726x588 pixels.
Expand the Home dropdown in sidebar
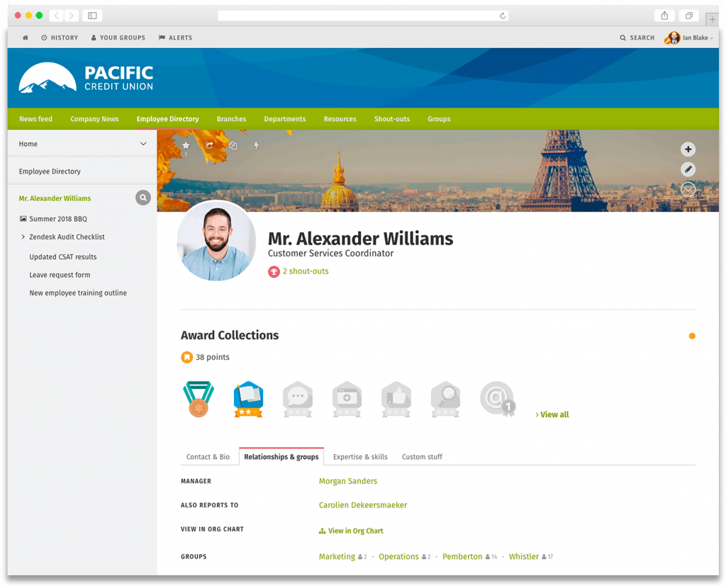(x=143, y=144)
